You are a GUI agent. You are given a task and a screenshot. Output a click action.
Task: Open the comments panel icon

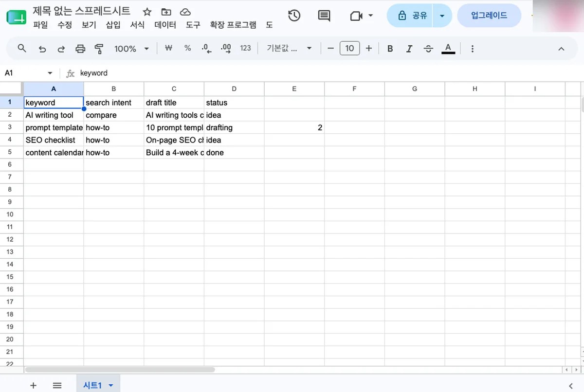click(324, 16)
